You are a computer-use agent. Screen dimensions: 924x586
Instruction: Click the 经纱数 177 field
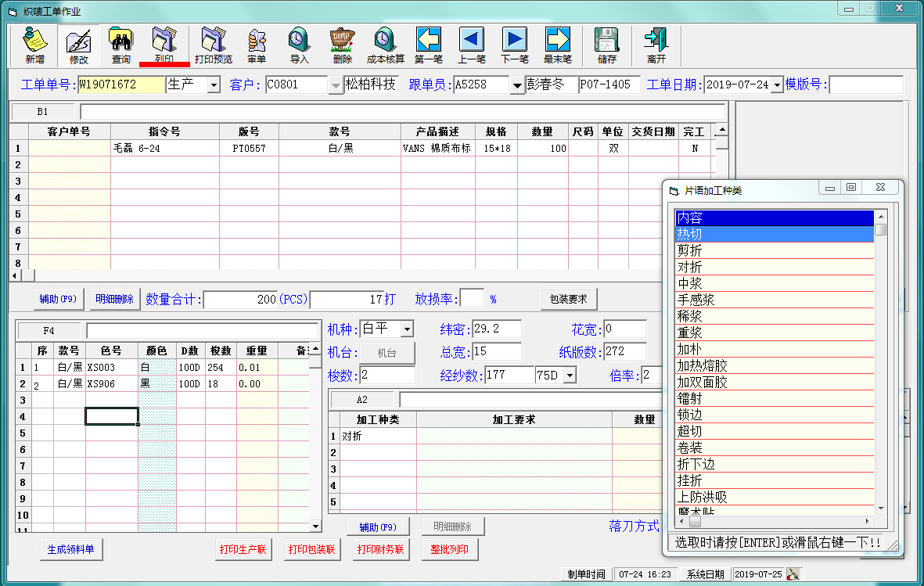[509, 375]
